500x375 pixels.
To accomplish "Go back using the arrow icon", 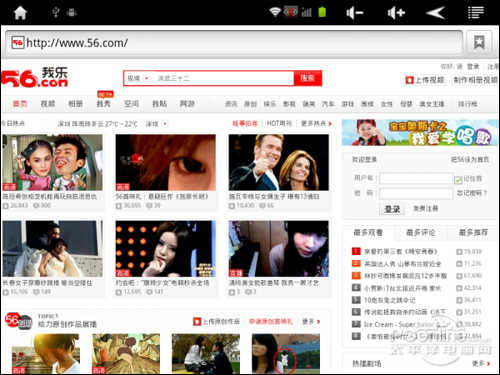I will point(436,13).
